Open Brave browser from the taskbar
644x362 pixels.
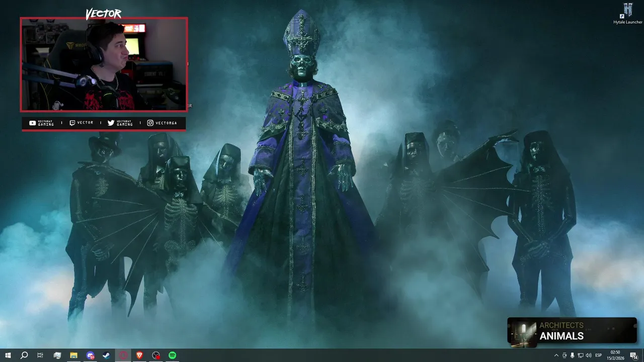(139, 355)
